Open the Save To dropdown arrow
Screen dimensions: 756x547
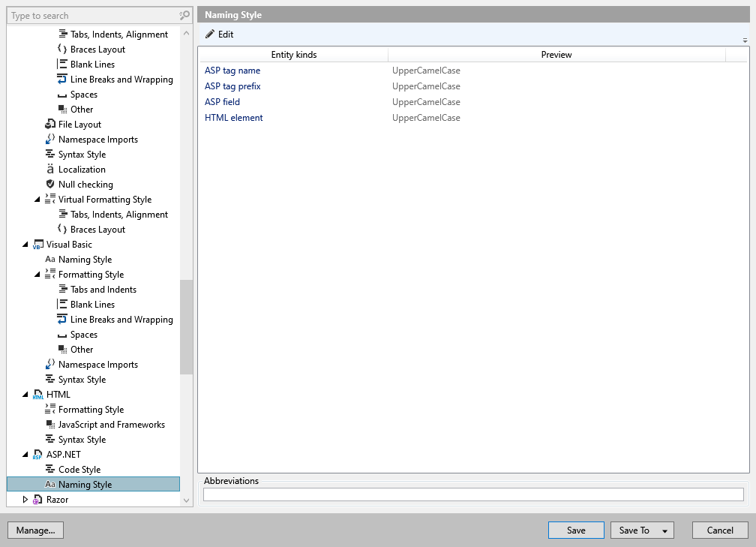[664, 530]
